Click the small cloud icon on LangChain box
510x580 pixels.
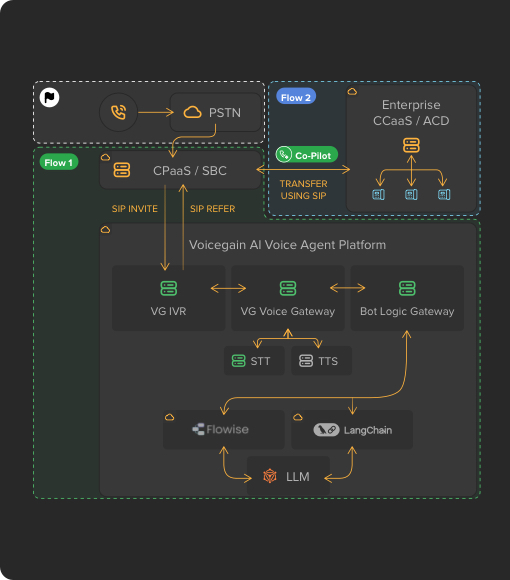click(x=298, y=417)
